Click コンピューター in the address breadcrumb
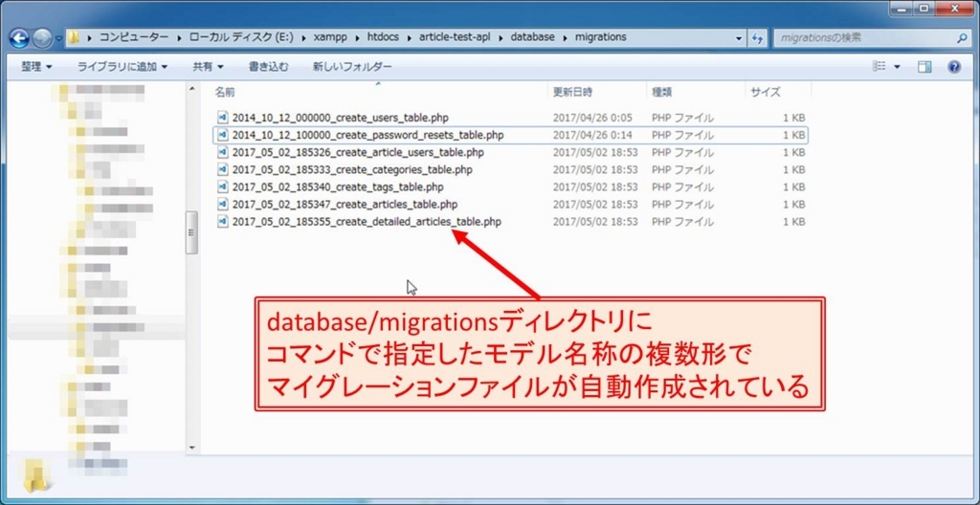Viewport: 980px width, 505px height. pyautogui.click(x=134, y=37)
